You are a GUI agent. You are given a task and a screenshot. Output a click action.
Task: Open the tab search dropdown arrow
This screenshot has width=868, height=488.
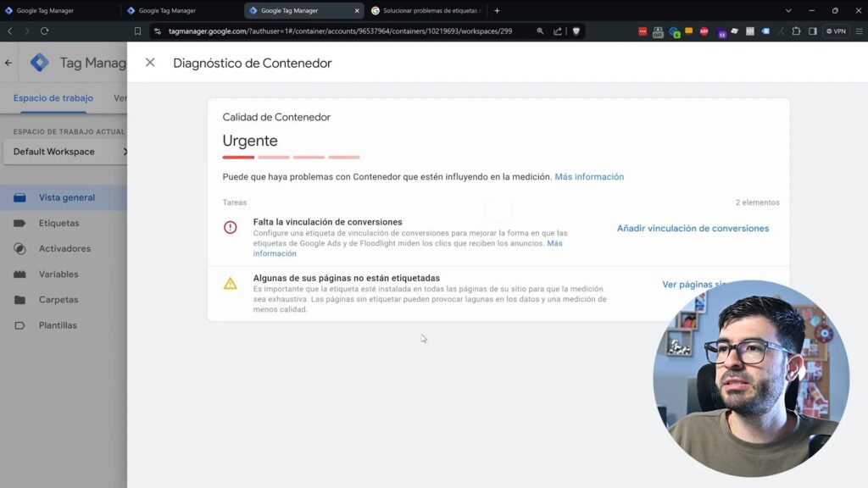(788, 10)
